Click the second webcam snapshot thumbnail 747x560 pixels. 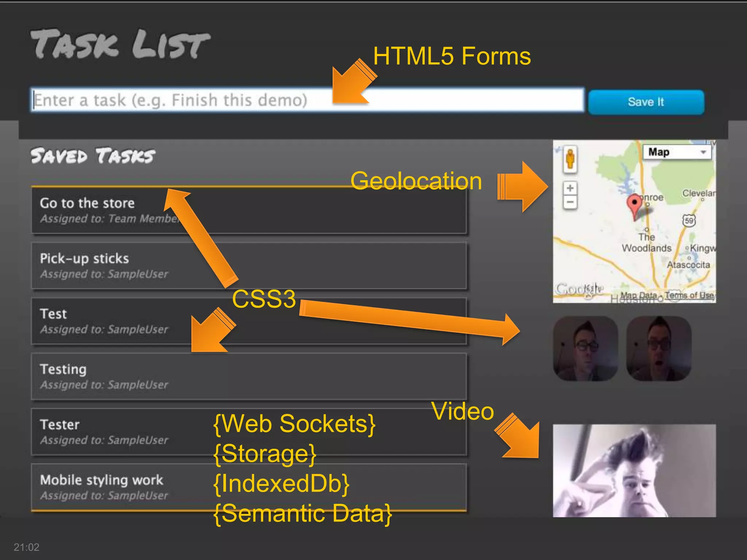point(659,349)
